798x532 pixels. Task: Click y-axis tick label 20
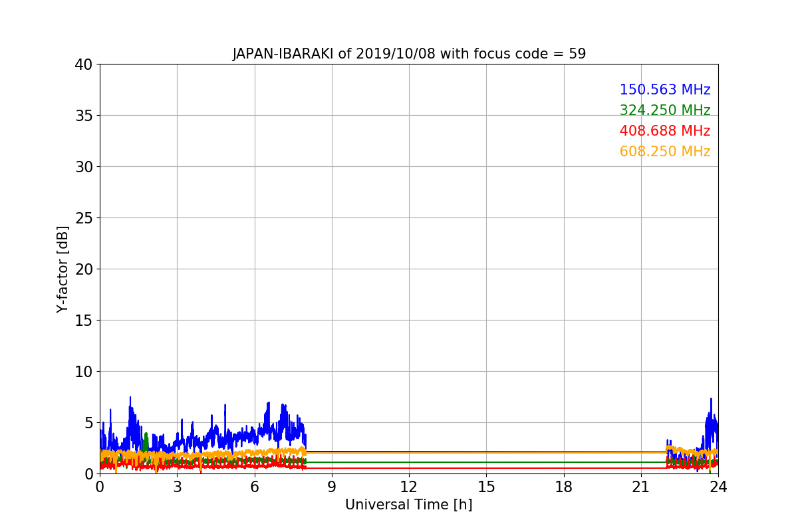click(84, 269)
